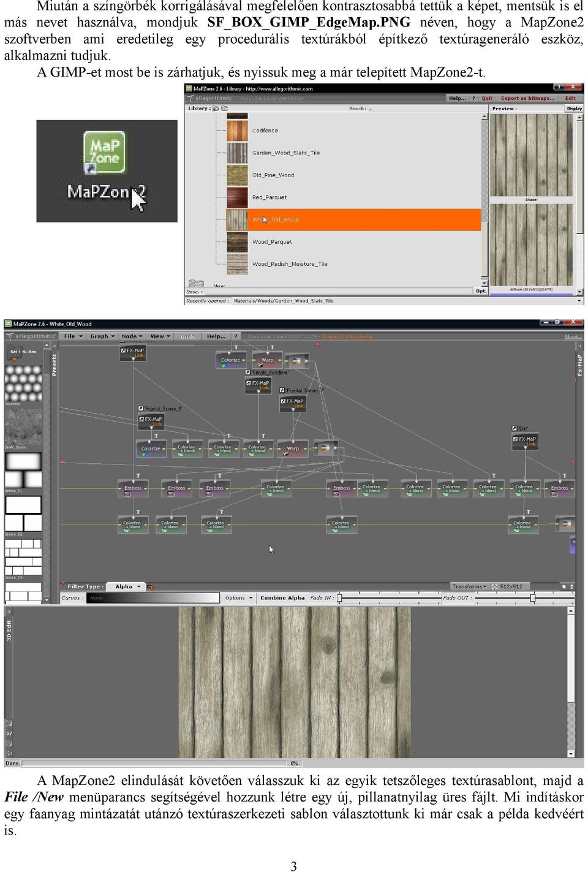Viewport: 588px width, 872px height.
Task: Open the File menu in graph editor
Action: click(x=72, y=336)
